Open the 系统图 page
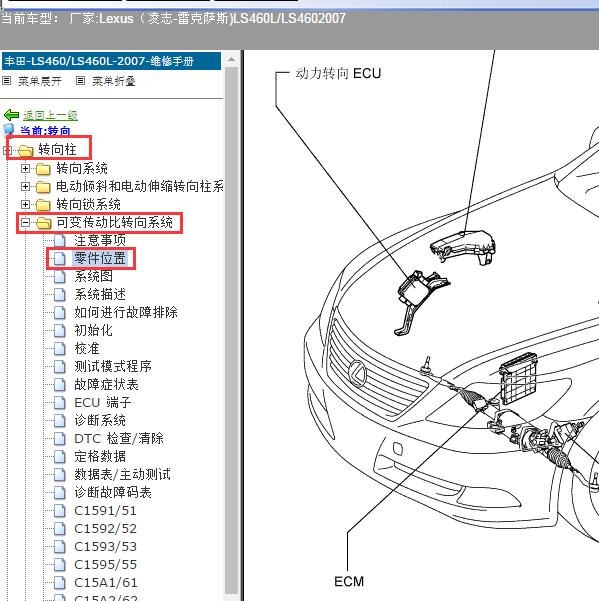599x601 pixels. pyautogui.click(x=94, y=276)
